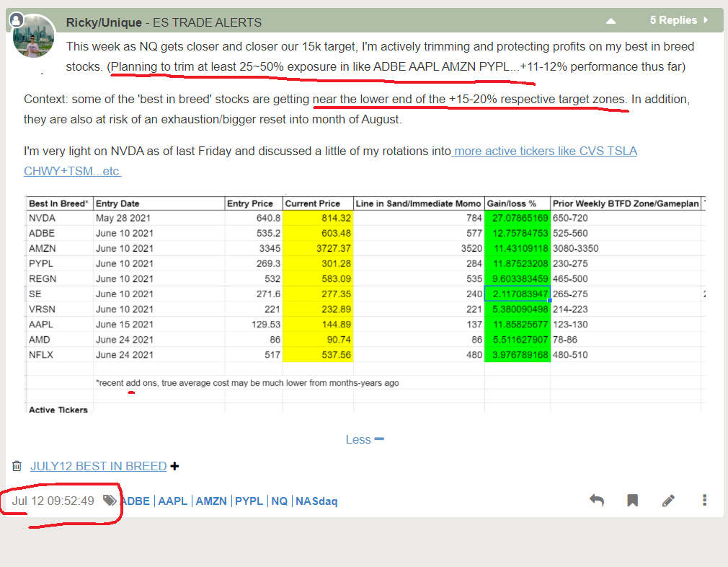Select gain cell 27.07865169
The height and width of the screenshot is (567, 728).
click(x=518, y=218)
